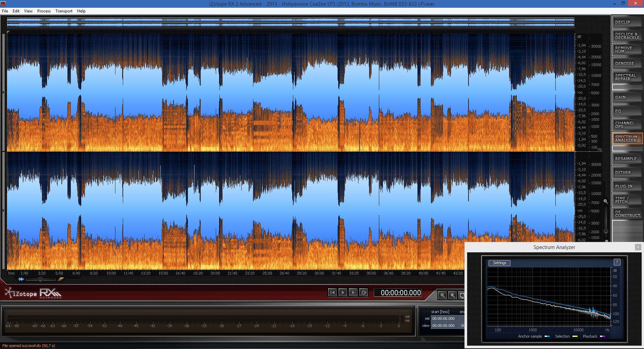Click the Anchor sample cyan color swatch
This screenshot has height=349, width=644.
547,336
